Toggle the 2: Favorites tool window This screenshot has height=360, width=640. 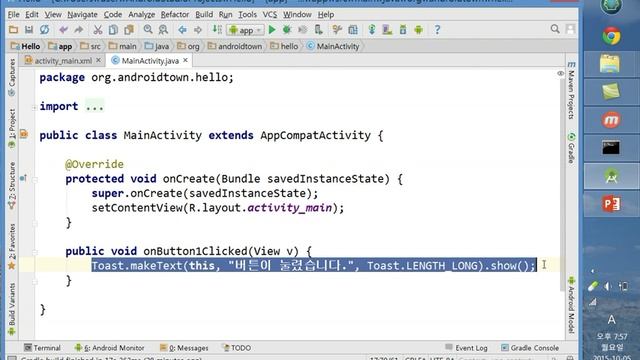12,247
